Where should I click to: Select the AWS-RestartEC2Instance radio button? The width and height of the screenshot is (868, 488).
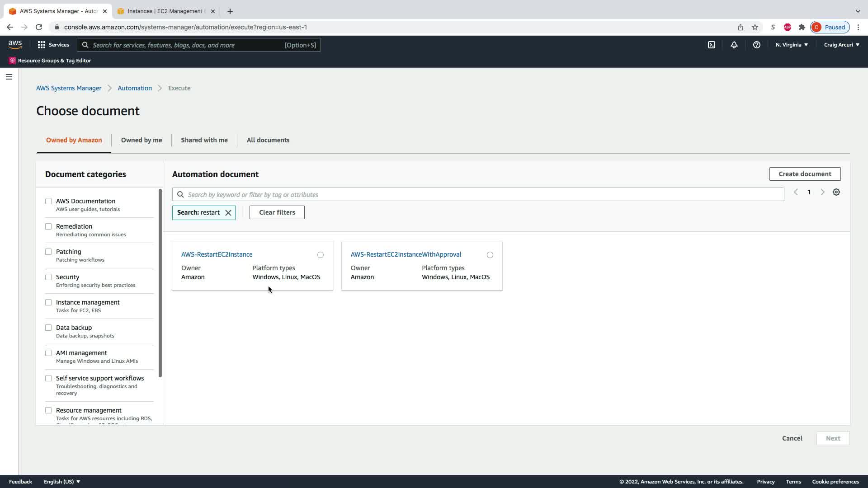pyautogui.click(x=321, y=255)
